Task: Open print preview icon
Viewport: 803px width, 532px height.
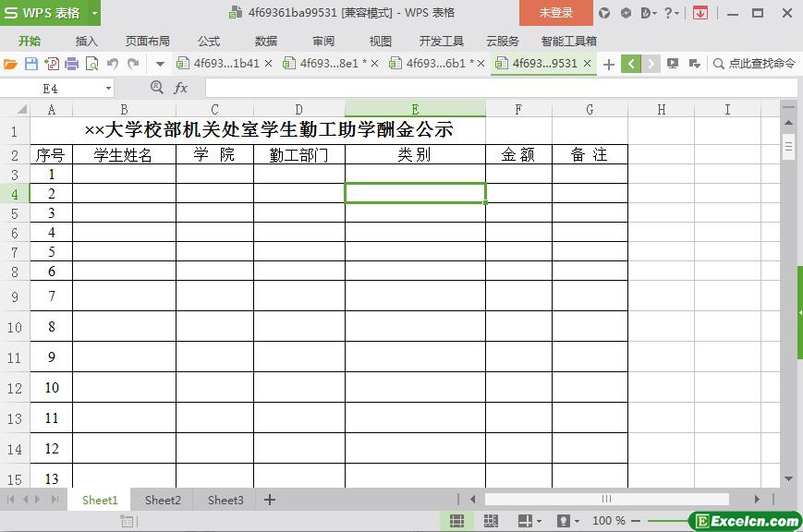Action: click(92, 64)
